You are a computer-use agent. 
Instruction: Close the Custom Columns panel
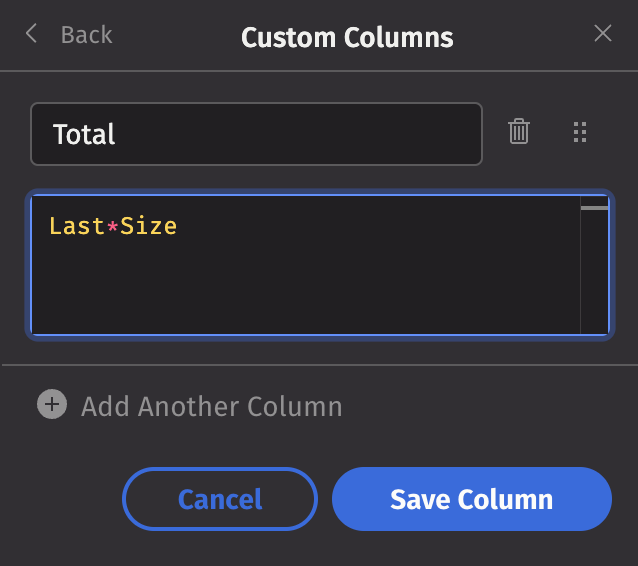[x=603, y=34]
